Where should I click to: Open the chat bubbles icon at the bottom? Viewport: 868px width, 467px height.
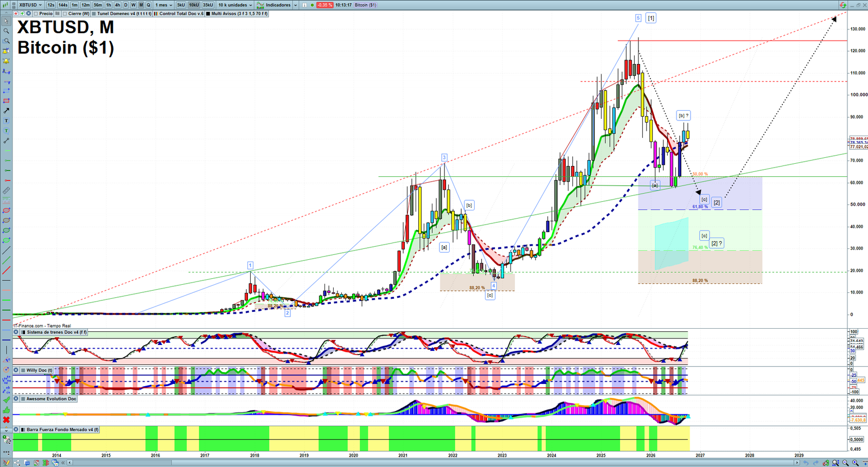27,463
